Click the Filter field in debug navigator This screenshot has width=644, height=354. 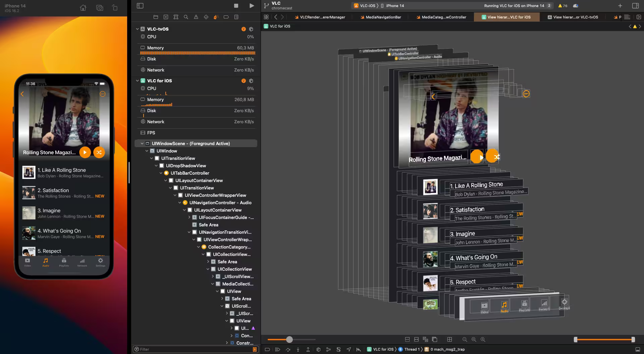196,349
